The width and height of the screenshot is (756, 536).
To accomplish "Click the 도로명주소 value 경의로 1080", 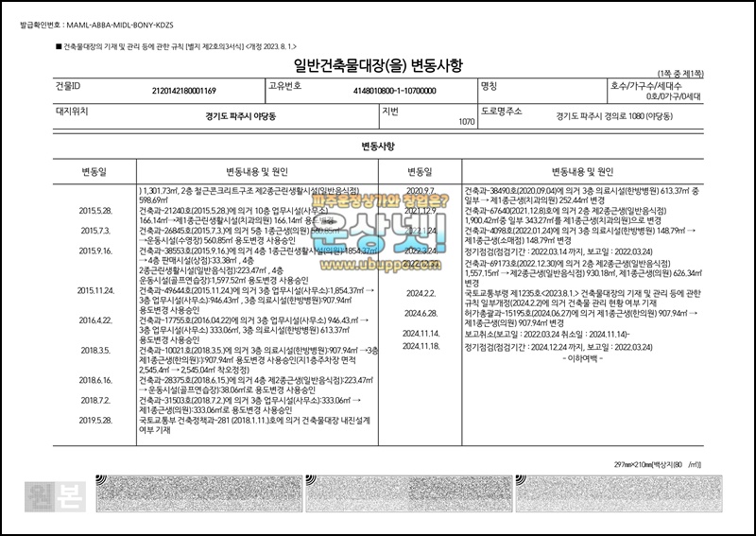I will pos(614,118).
